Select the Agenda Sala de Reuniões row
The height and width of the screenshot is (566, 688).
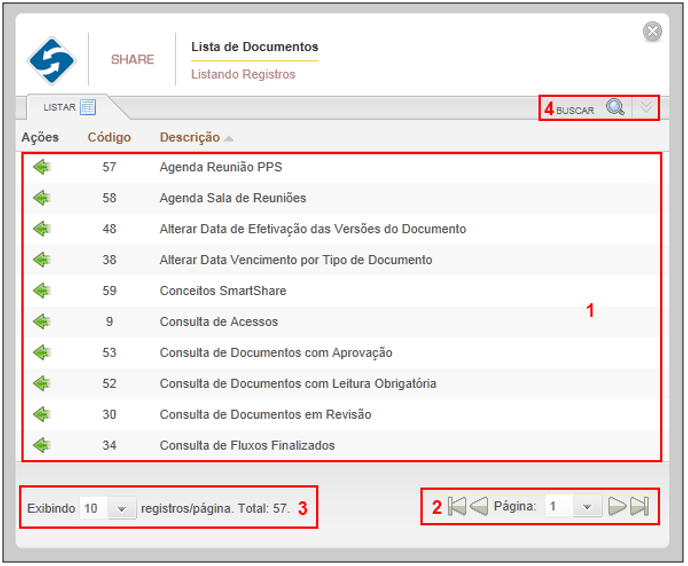pos(233,198)
